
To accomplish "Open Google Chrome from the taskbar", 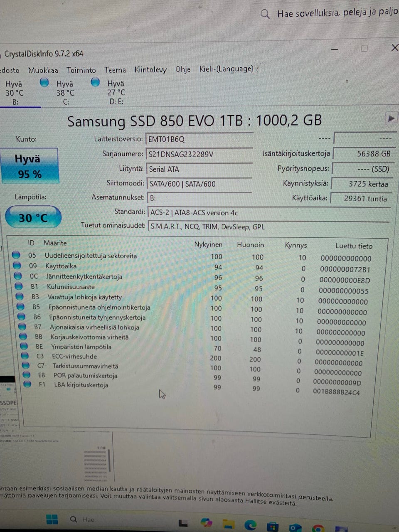I will (x=318, y=528).
